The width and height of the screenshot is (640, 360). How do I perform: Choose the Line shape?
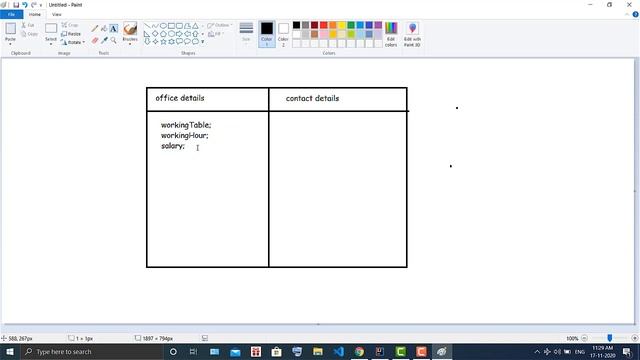(x=147, y=26)
